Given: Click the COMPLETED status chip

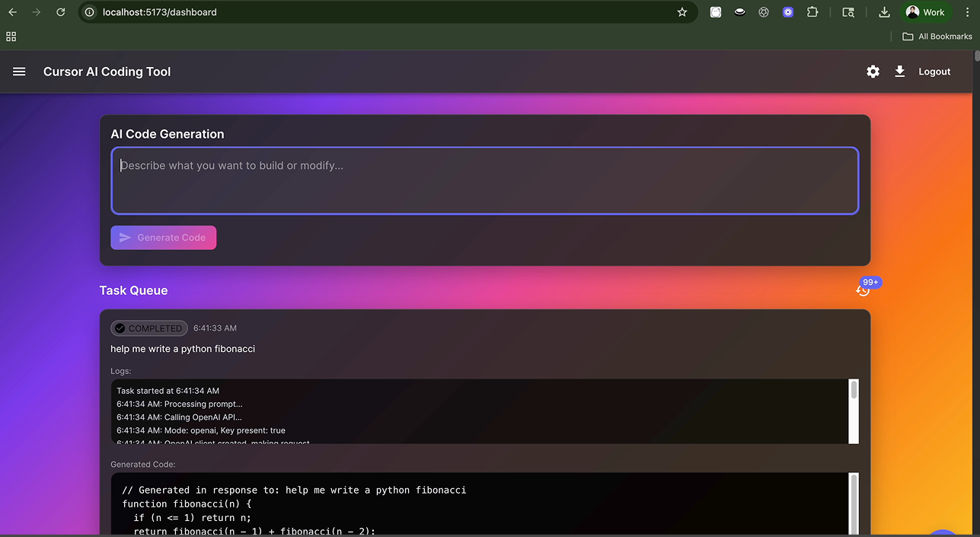Looking at the screenshot, I should (x=149, y=328).
